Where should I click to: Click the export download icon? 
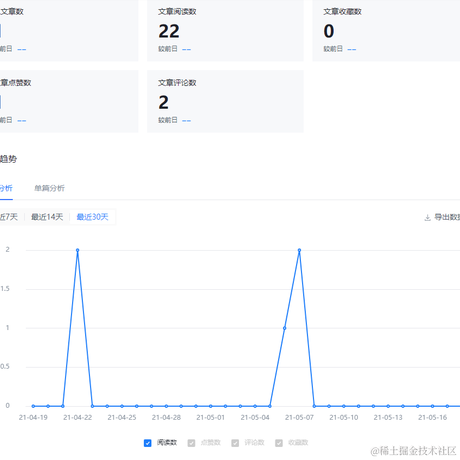[x=428, y=218]
